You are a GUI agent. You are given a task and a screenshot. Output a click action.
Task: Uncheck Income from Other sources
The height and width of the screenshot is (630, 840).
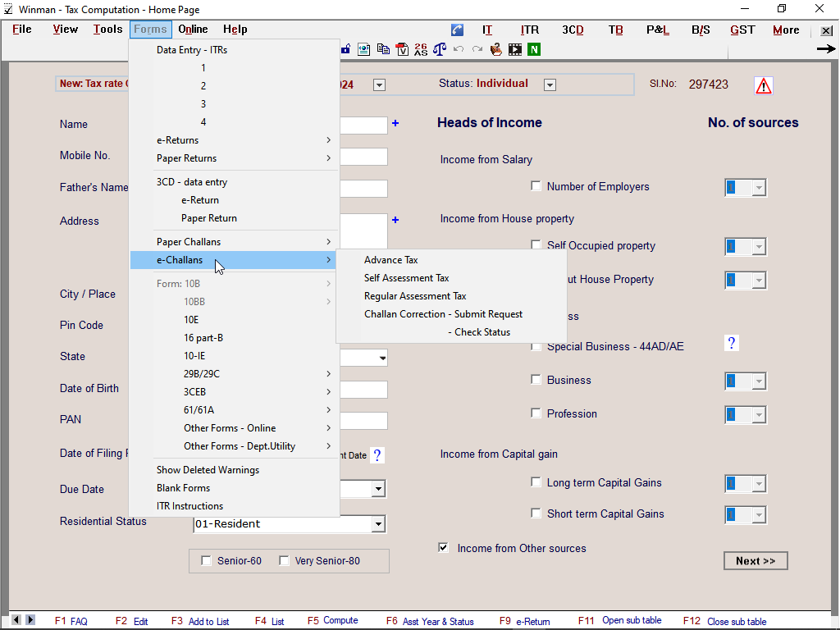coord(444,547)
